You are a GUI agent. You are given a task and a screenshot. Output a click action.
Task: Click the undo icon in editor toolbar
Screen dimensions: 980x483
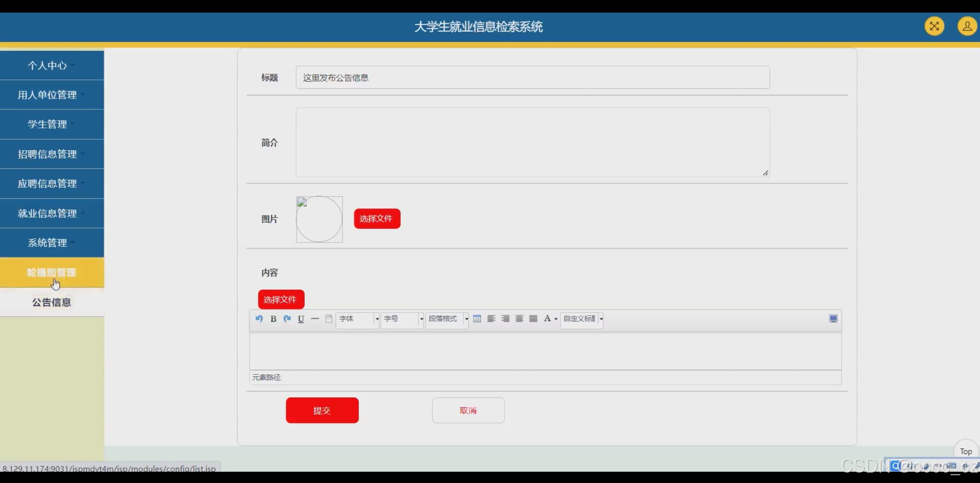point(259,319)
